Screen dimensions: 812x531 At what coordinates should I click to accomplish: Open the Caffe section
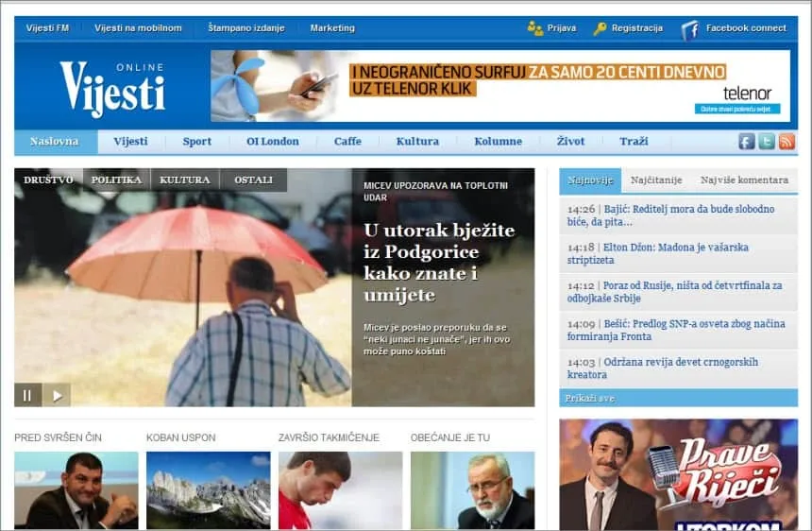click(x=347, y=142)
